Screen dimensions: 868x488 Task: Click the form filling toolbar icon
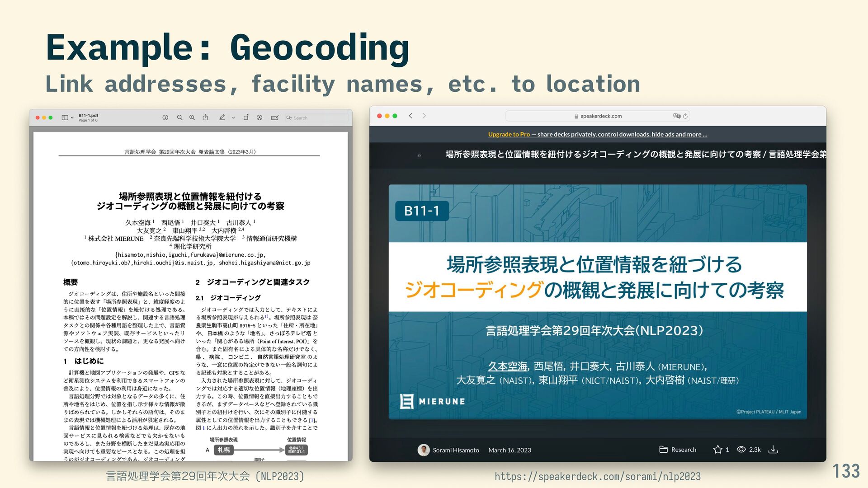(274, 117)
